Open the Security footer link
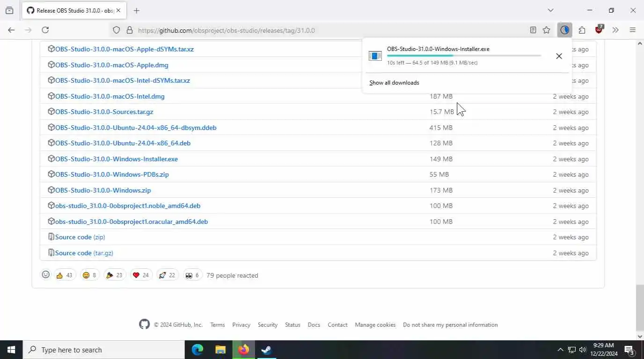The height and width of the screenshot is (359, 644). pos(268,325)
